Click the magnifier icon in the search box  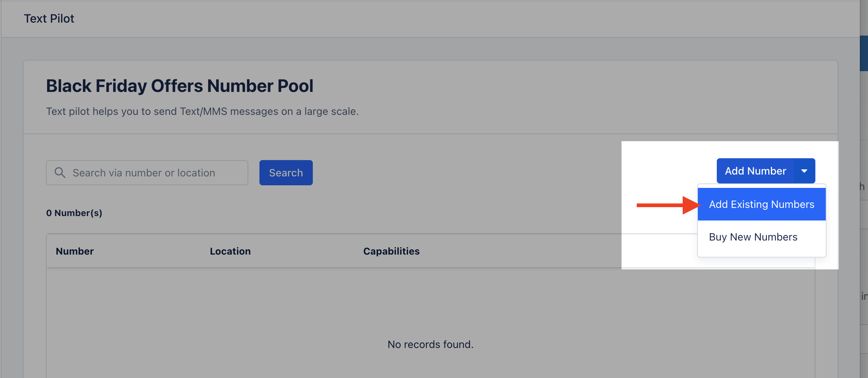(60, 173)
